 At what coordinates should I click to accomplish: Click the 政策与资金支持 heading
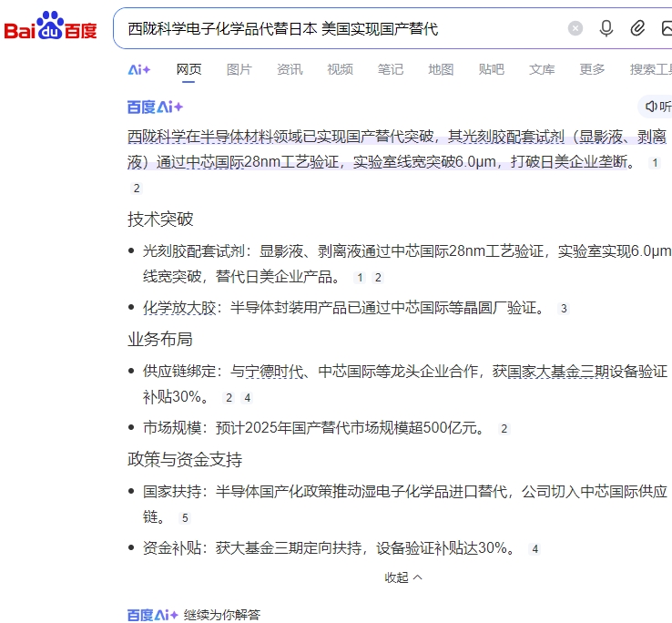pyautogui.click(x=185, y=459)
